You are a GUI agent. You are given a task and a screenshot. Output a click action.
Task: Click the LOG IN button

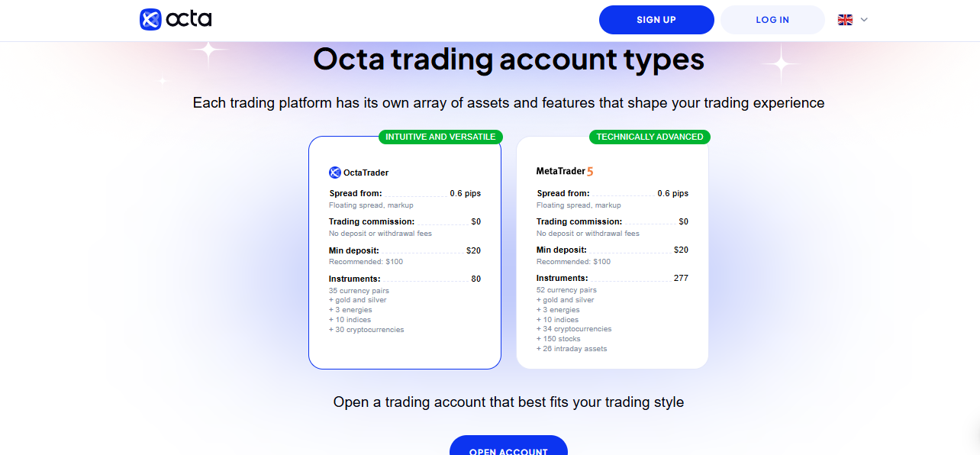click(772, 20)
